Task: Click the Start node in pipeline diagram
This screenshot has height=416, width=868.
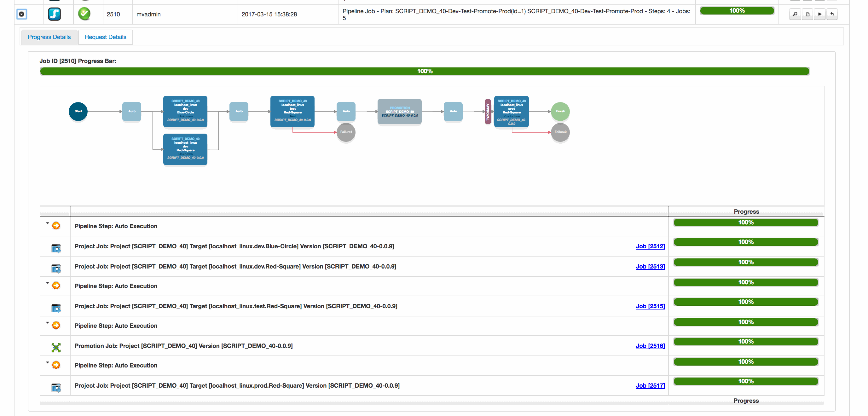Action: pos(78,111)
